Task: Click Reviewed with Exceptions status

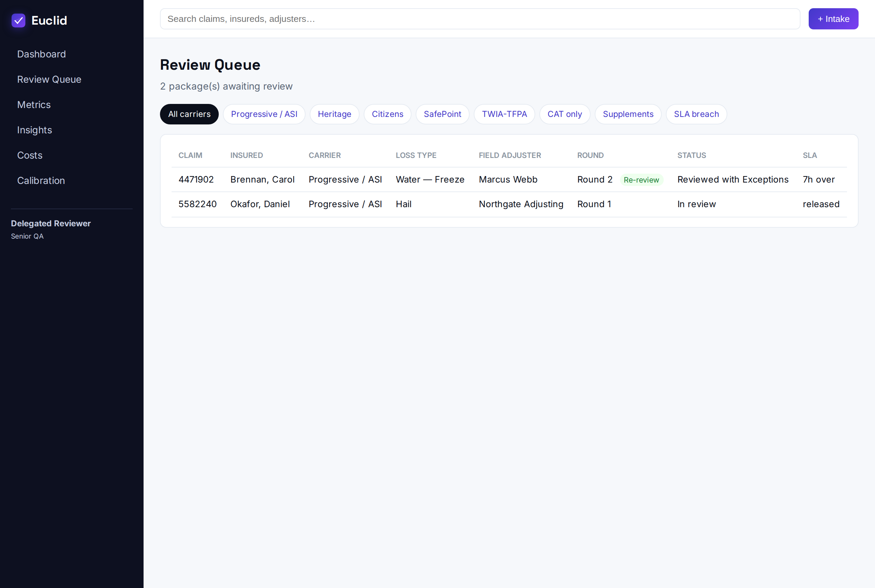Action: point(732,179)
